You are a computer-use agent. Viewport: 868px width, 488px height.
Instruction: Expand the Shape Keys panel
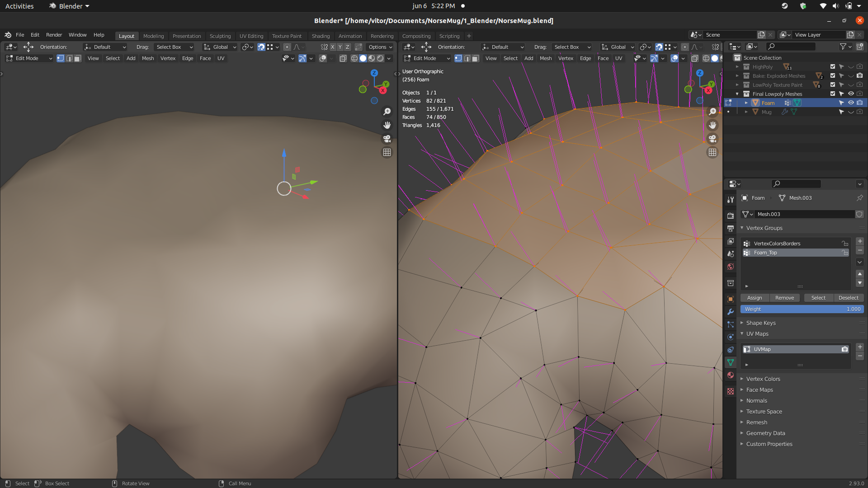[761, 323]
